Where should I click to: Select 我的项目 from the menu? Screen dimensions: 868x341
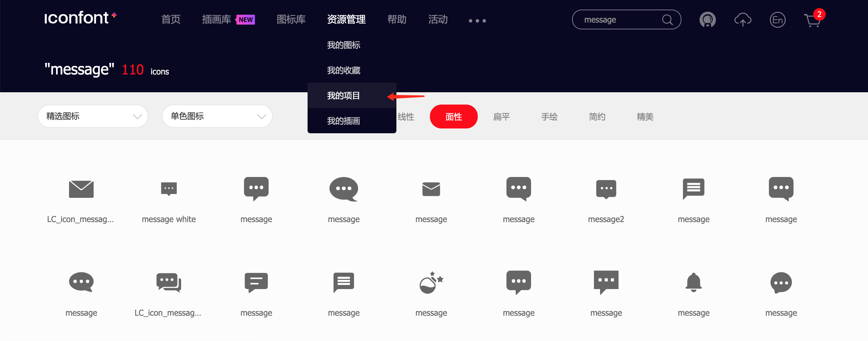click(x=343, y=95)
